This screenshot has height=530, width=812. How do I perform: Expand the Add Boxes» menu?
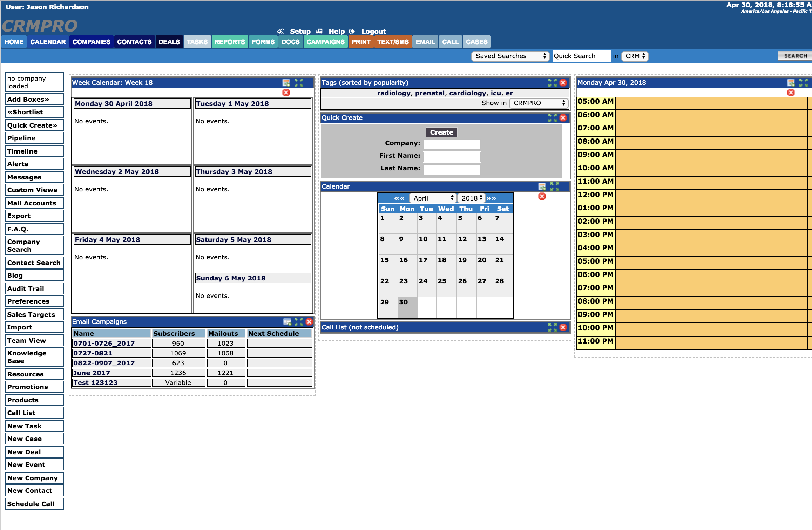pos(34,100)
